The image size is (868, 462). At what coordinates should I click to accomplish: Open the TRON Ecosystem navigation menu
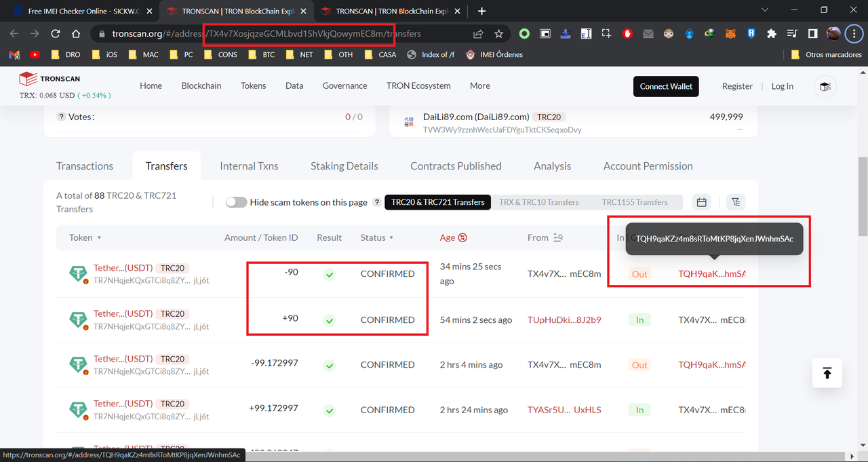(x=418, y=85)
